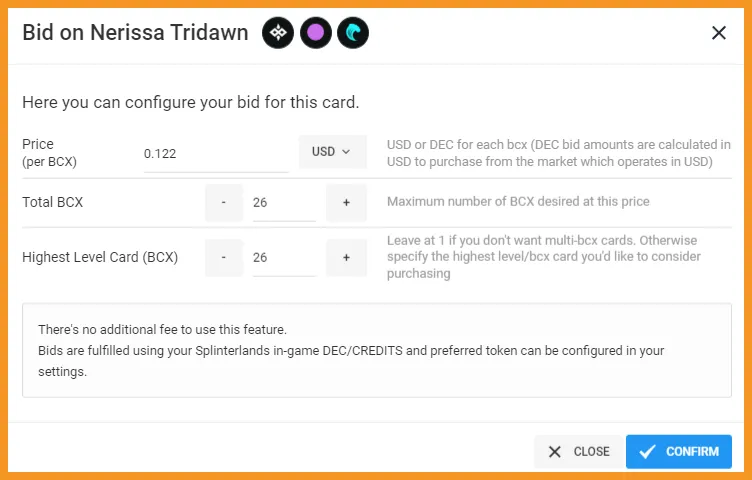Click the purple circle rarity icon
Viewport: 752px width, 480px height.
[316, 33]
